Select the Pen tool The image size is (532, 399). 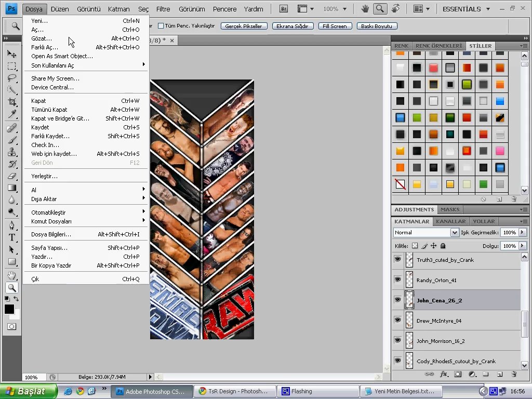pyautogui.click(x=12, y=225)
